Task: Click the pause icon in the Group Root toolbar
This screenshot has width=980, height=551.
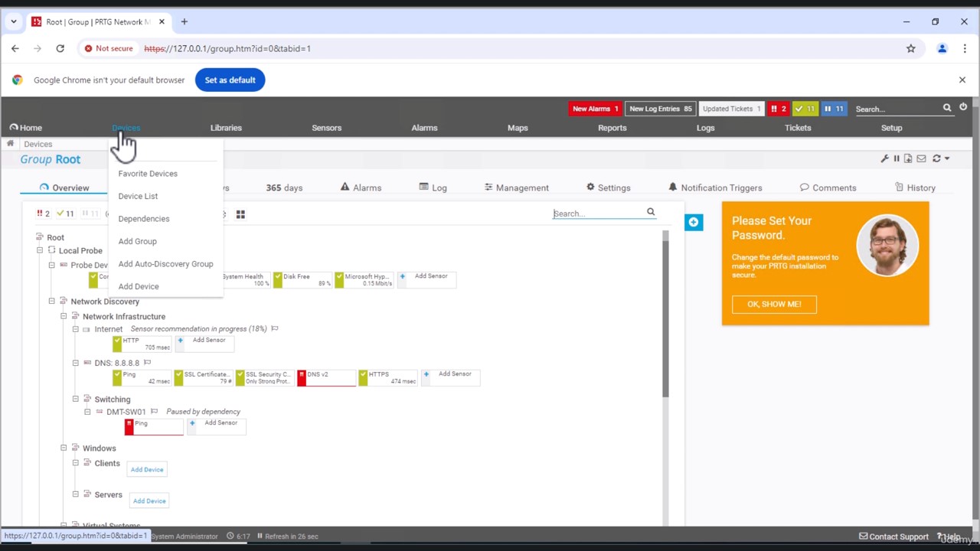Action: (897, 158)
